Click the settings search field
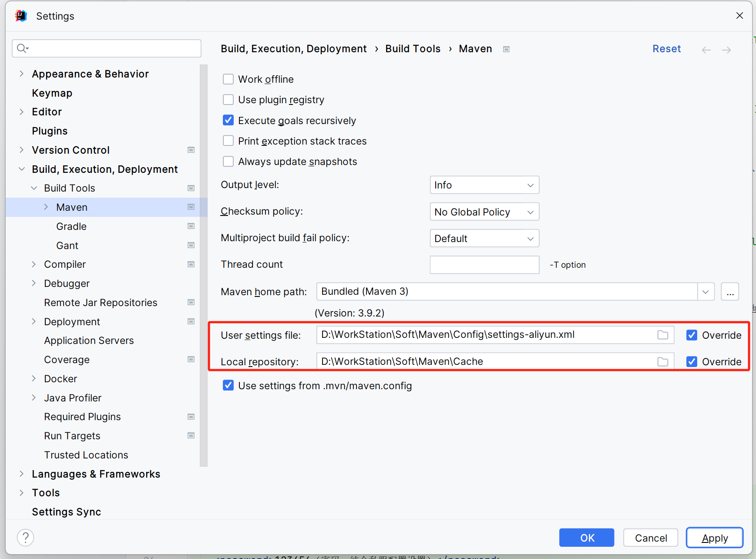The height and width of the screenshot is (559, 756). pos(107,48)
